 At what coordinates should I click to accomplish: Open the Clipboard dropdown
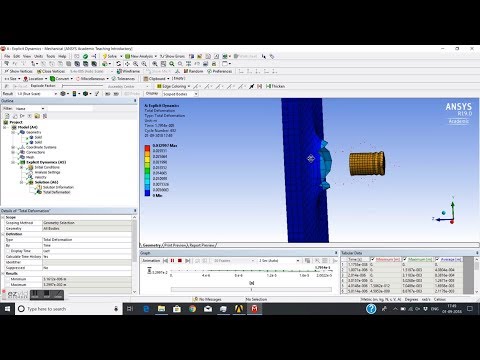156,79
